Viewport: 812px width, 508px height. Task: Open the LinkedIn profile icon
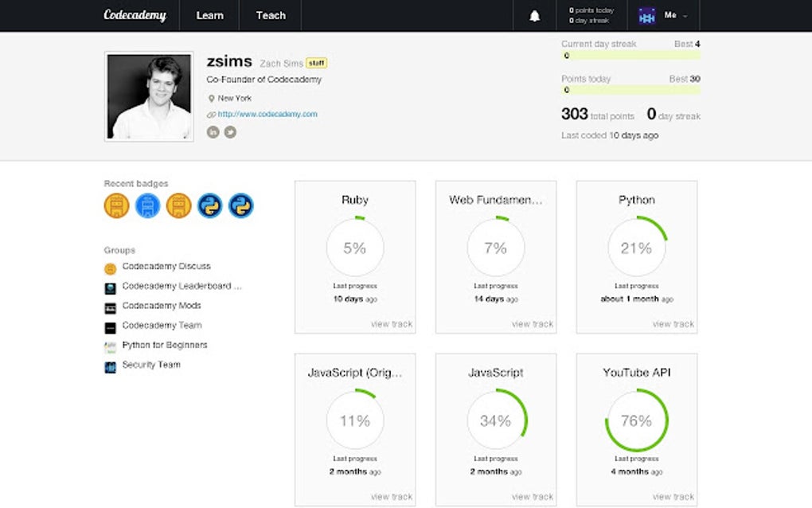point(213,131)
